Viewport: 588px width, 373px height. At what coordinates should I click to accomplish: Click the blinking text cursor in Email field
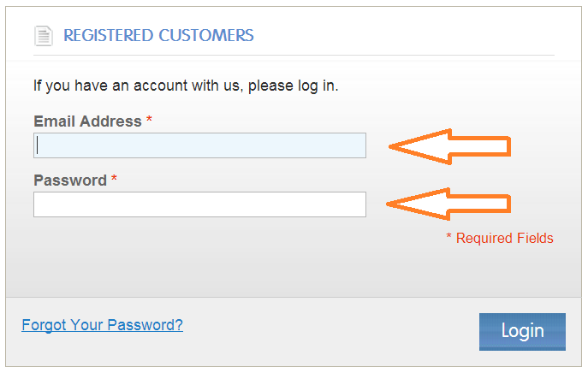coord(38,145)
